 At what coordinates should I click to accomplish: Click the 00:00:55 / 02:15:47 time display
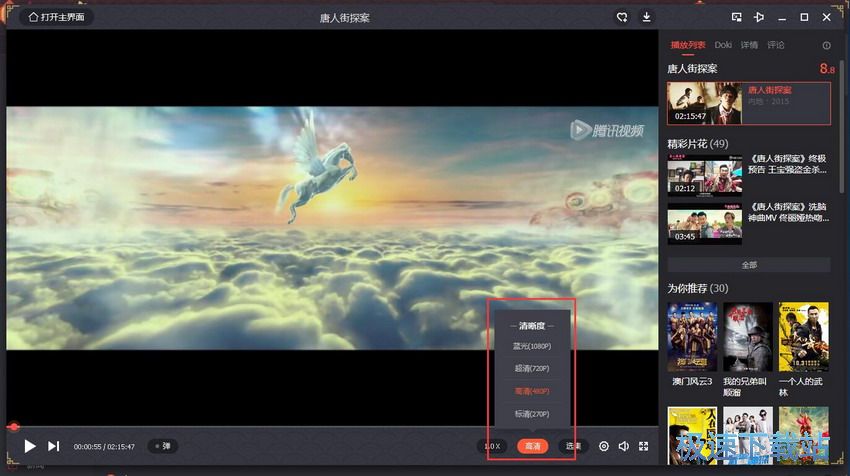104,447
